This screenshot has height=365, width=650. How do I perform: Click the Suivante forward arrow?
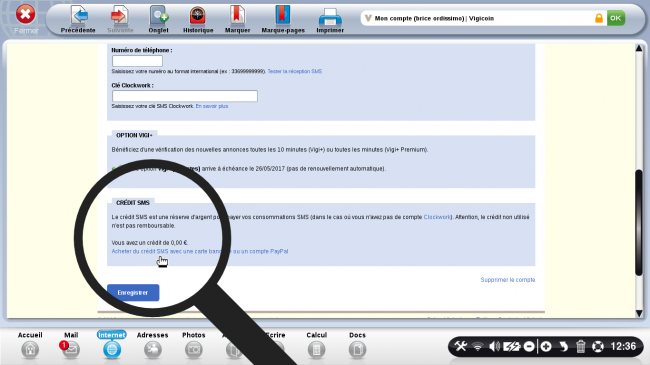[120, 16]
